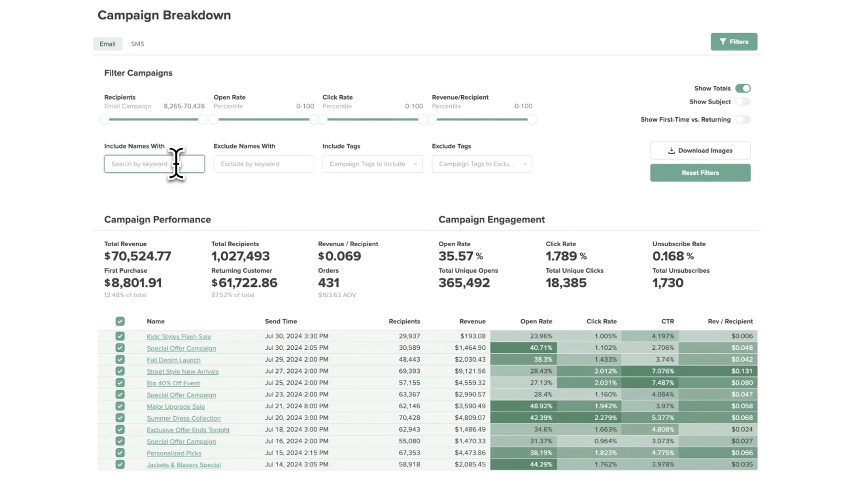868x488 pixels.
Task: Open the Exclude Tags dropdown
Action: 482,164
